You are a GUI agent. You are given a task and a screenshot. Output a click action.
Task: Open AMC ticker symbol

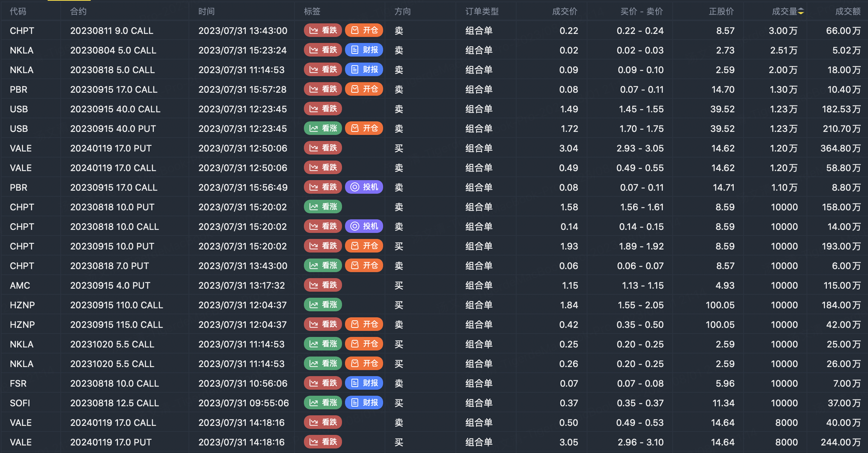[x=20, y=285]
